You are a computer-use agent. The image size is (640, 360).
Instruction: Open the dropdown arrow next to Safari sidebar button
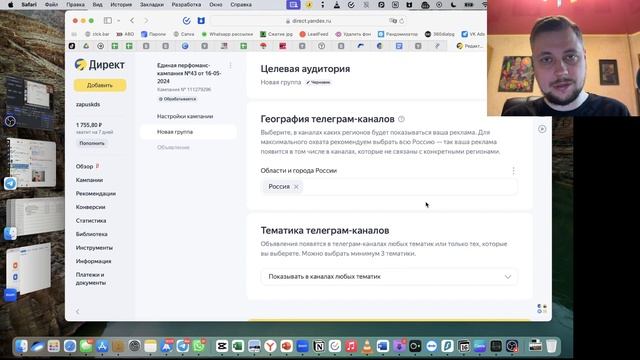[119, 20]
